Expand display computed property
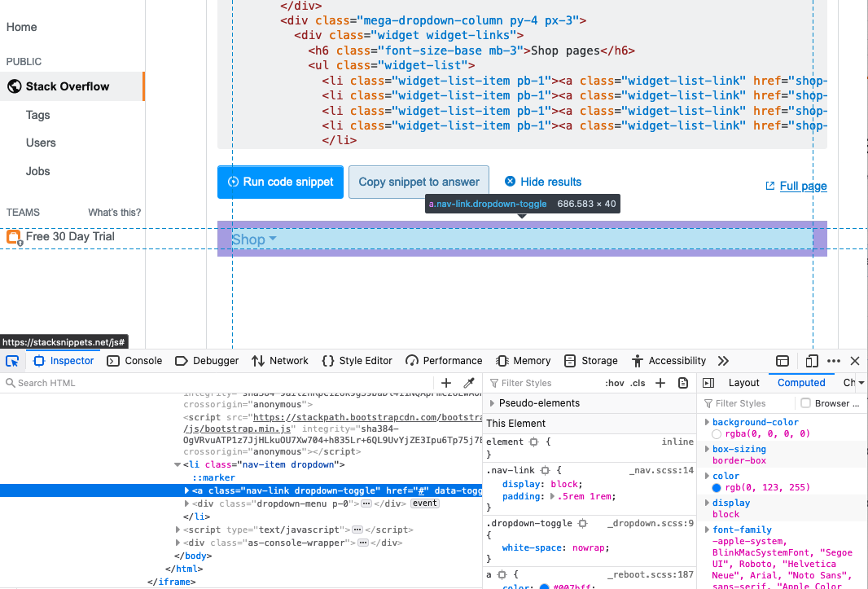The width and height of the screenshot is (868, 589). tap(707, 503)
